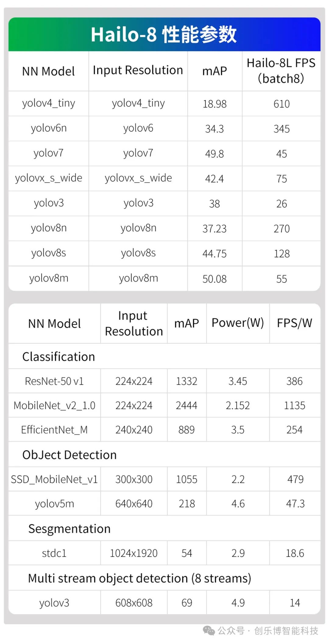Click the Power(W) column header

238,323
